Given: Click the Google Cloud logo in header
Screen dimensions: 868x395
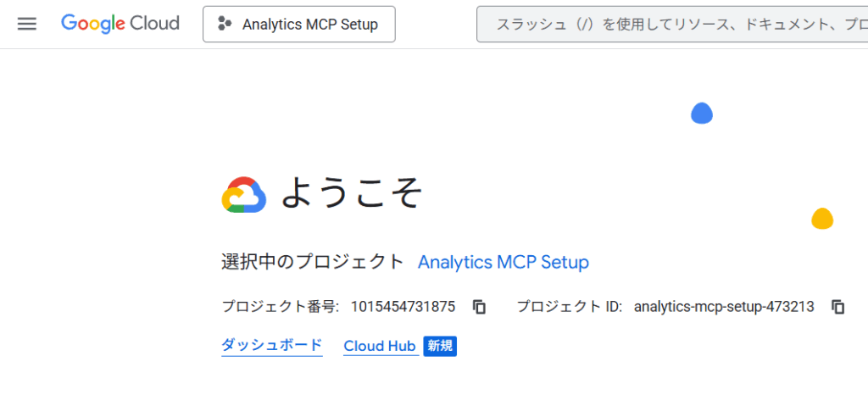Looking at the screenshot, I should pos(120,24).
